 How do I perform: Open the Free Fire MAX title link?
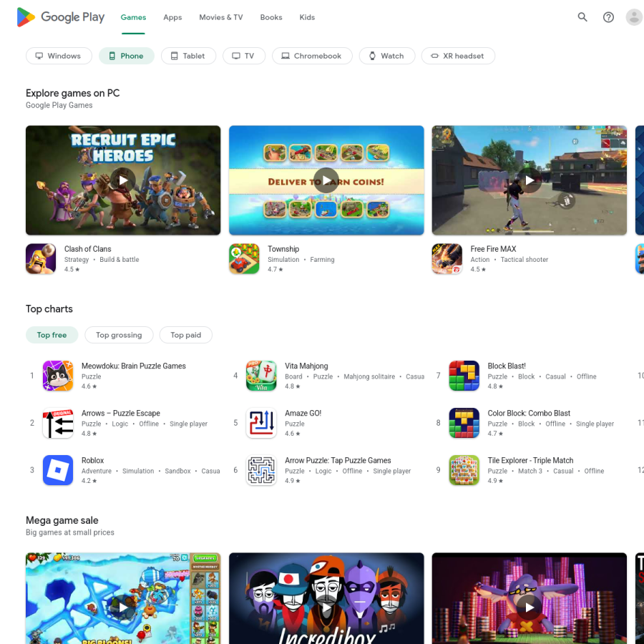point(493,249)
